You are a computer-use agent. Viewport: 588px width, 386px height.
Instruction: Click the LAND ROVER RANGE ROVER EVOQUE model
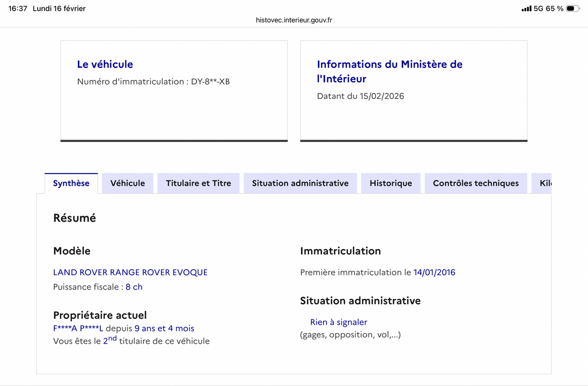[x=130, y=272]
